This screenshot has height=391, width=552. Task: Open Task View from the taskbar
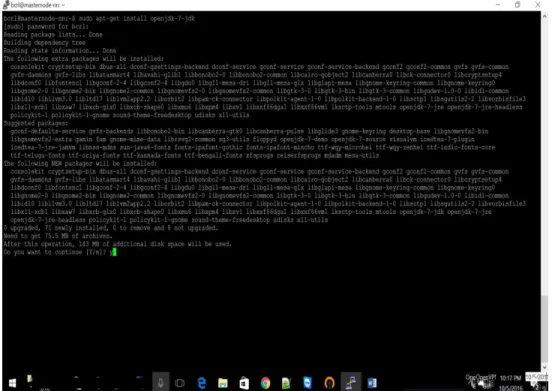click(180, 383)
